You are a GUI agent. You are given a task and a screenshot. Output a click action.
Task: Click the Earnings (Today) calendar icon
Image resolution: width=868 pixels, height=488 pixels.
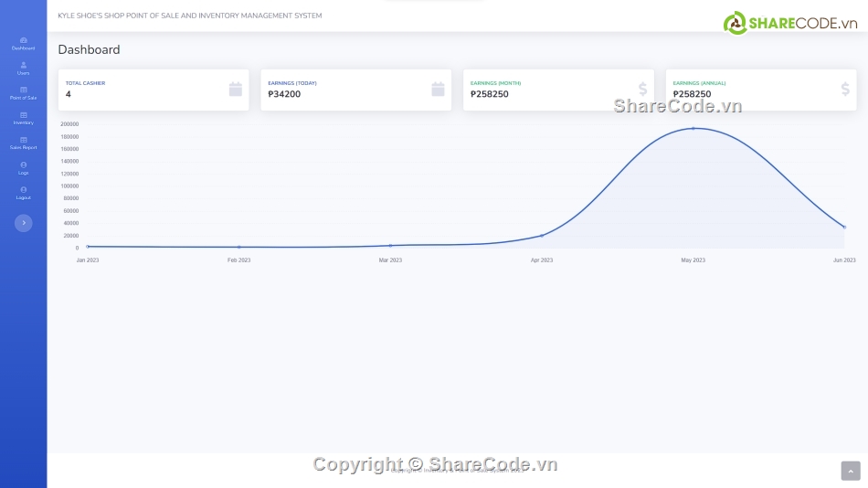438,89
